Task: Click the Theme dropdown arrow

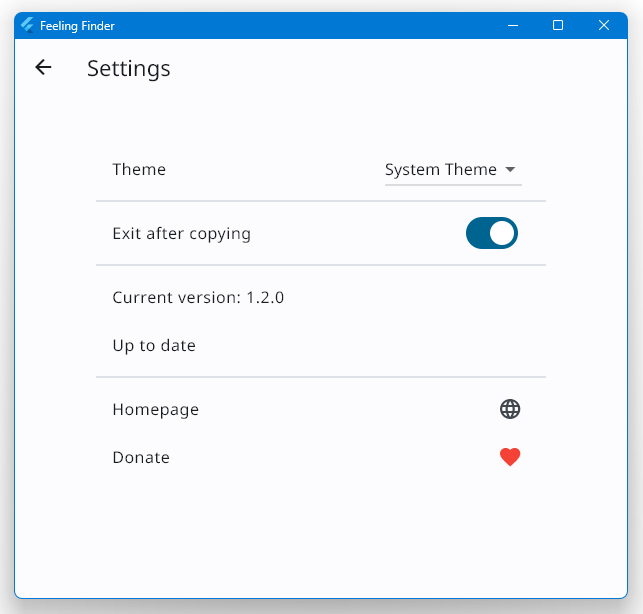Action: point(510,169)
